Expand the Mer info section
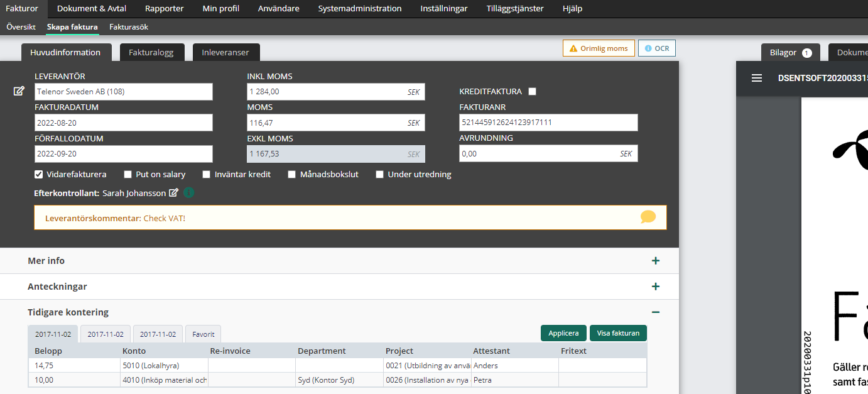The width and height of the screenshot is (868, 394). pyautogui.click(x=656, y=261)
